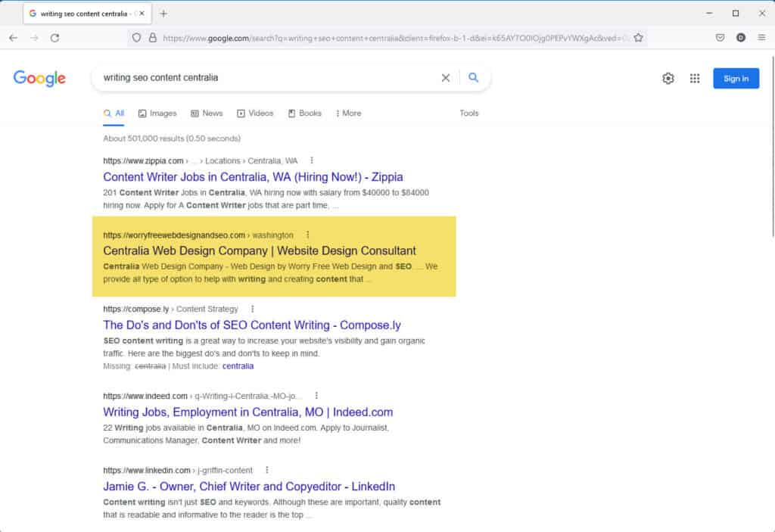Expand the More search categories menu
The image size is (775, 532).
click(348, 114)
